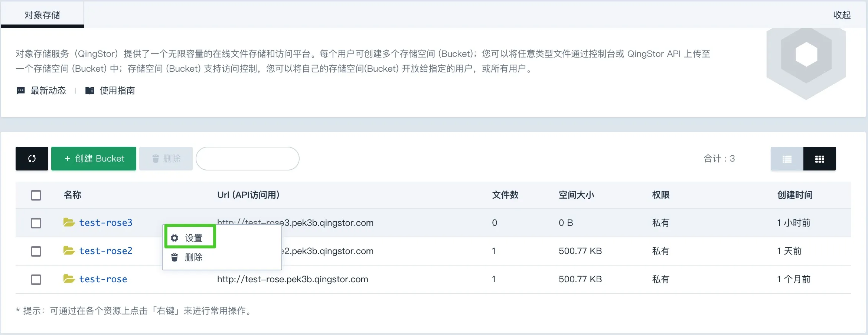Switch to grid view icon

(x=820, y=159)
